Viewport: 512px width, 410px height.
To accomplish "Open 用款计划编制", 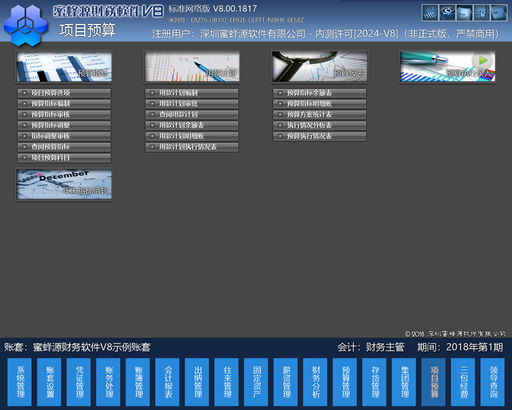I will click(192, 93).
